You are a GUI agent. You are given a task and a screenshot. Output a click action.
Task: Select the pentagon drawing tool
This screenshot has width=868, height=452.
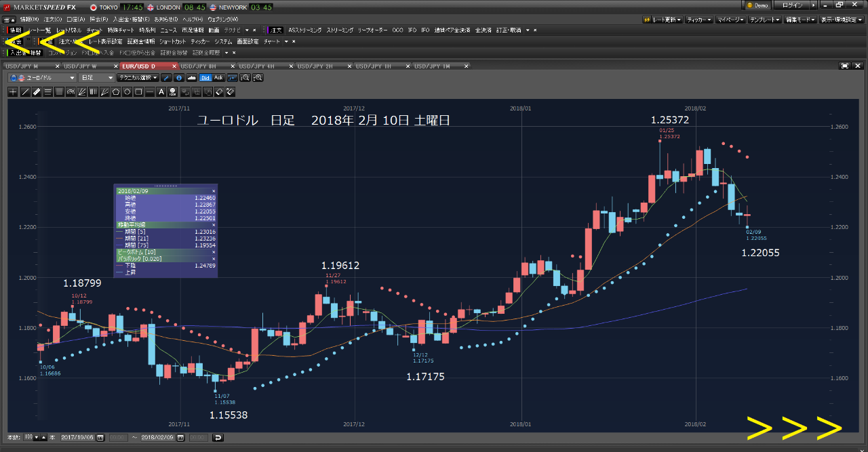pos(115,91)
